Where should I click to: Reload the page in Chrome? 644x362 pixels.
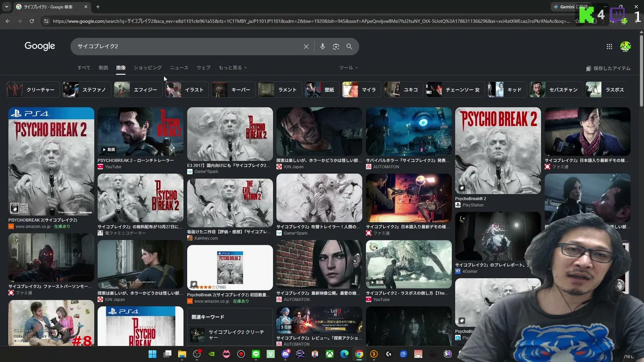pyautogui.click(x=32, y=21)
